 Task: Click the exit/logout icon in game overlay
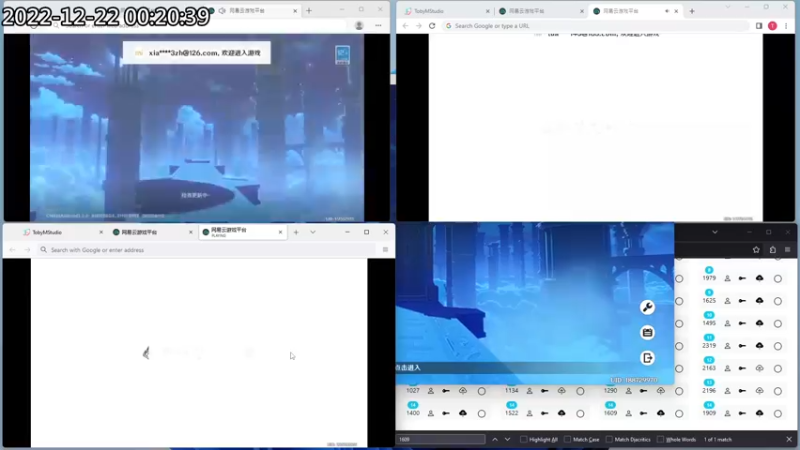[x=647, y=358]
